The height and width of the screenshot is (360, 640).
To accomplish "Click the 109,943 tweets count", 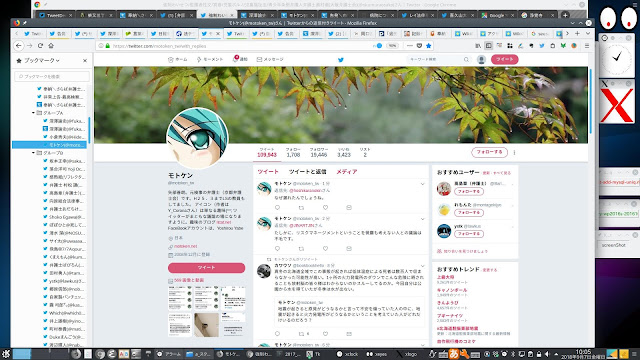I will [x=267, y=155].
